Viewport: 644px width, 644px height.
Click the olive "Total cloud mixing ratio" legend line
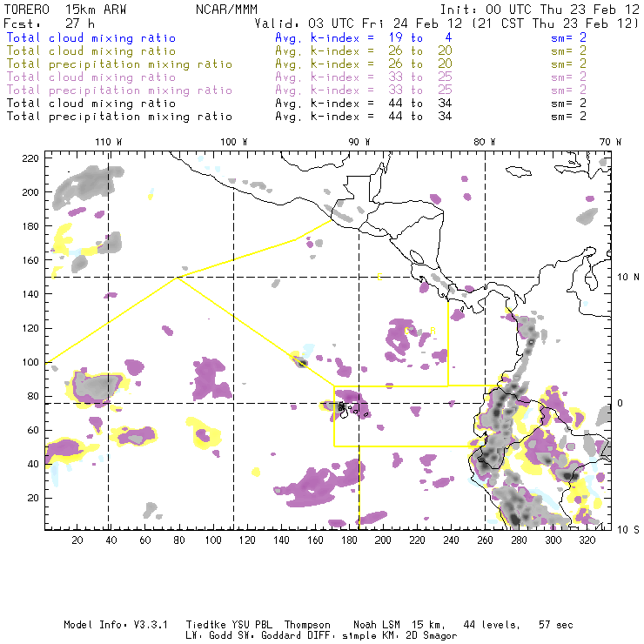click(x=91, y=51)
